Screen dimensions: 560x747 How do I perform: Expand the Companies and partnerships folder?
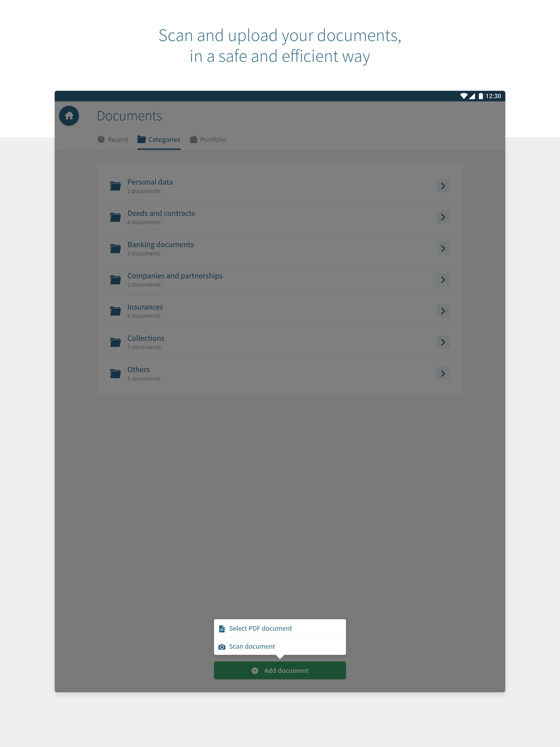coord(443,279)
